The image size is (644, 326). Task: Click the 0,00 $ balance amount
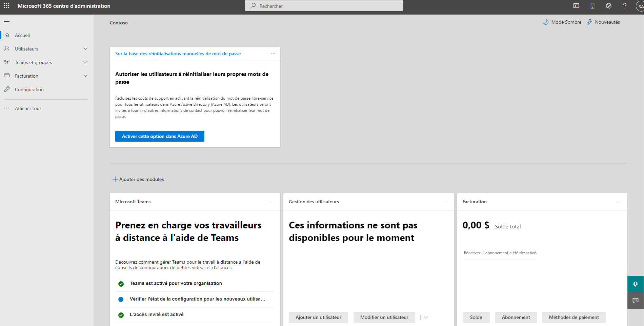(476, 225)
